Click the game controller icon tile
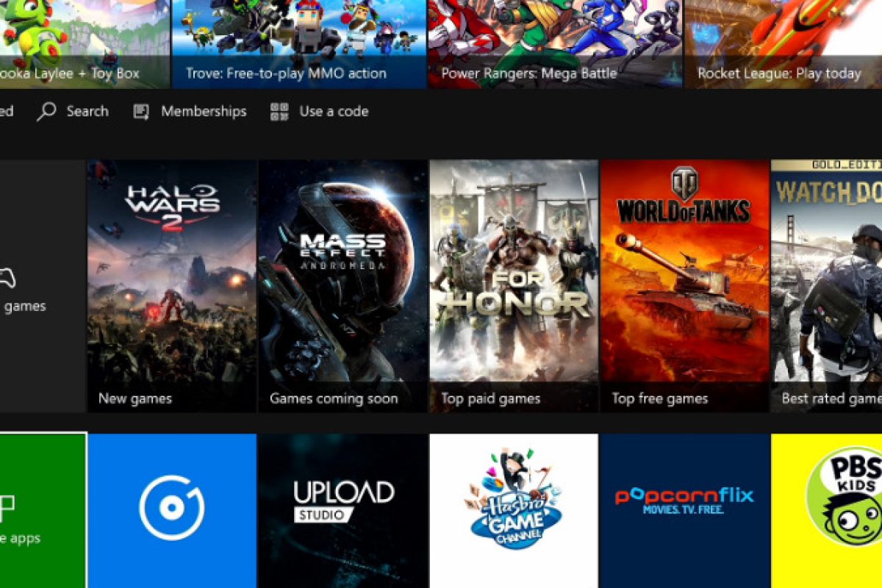This screenshot has height=588, width=882. pyautogui.click(x=9, y=279)
